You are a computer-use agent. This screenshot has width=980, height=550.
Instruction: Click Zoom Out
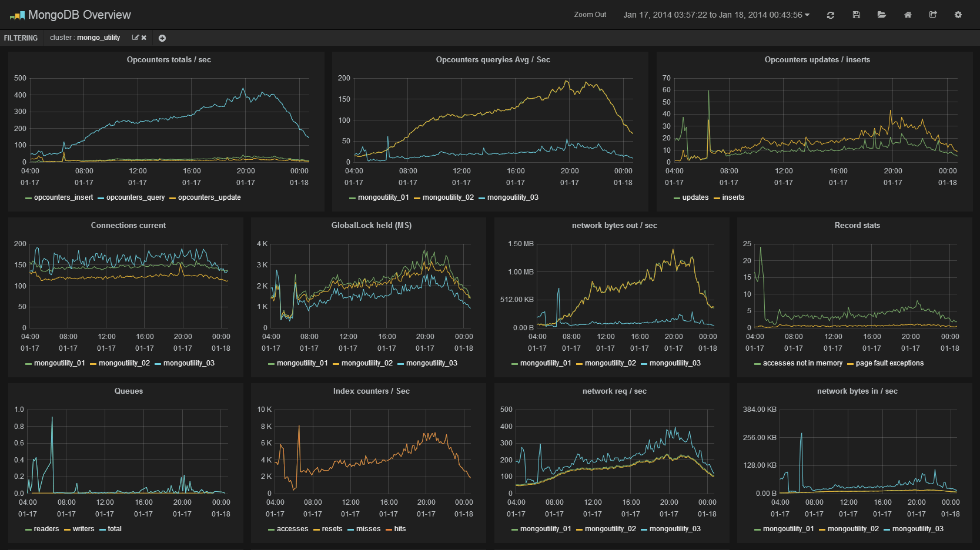pos(590,15)
